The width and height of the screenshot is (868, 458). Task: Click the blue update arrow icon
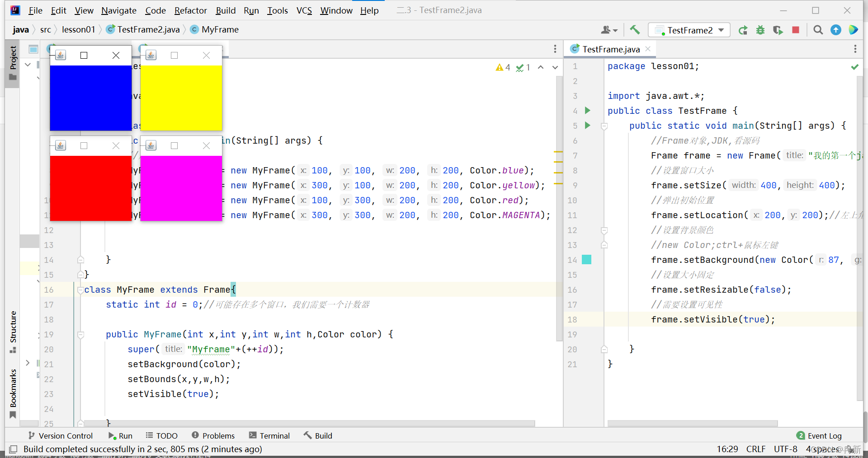pyautogui.click(x=836, y=30)
